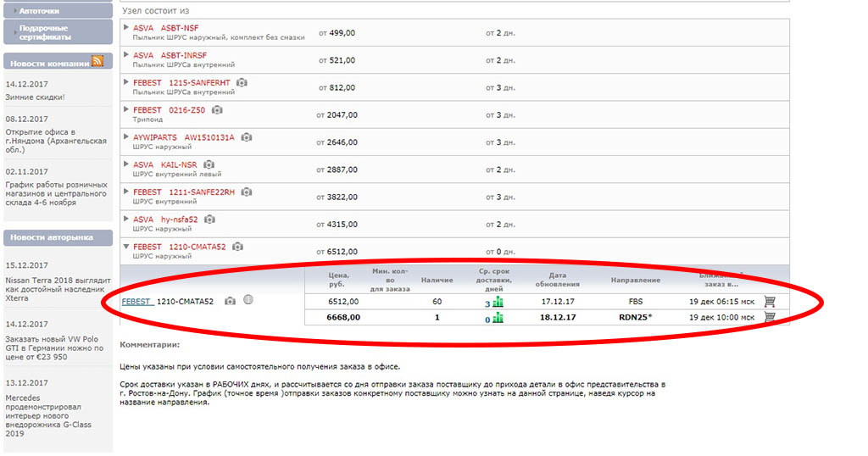Viewport: 868px width, 456px height.
Task: Show delivery statistics chart for FBS row
Action: pyautogui.click(x=498, y=302)
